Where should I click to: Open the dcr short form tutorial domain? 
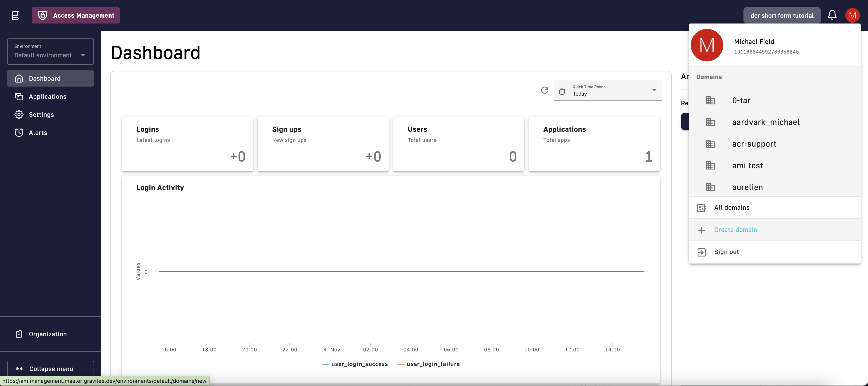[782, 16]
